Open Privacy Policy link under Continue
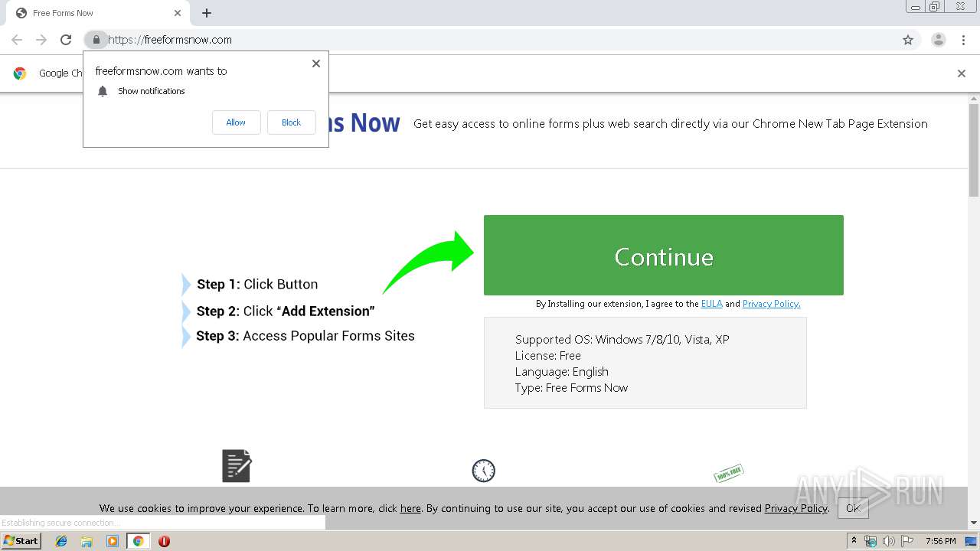The image size is (980, 551). (x=771, y=304)
